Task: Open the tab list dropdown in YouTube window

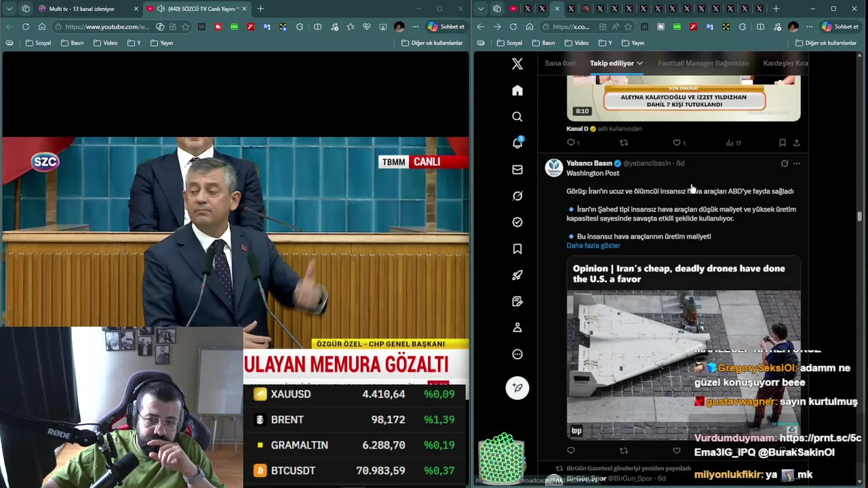Action: [9, 9]
